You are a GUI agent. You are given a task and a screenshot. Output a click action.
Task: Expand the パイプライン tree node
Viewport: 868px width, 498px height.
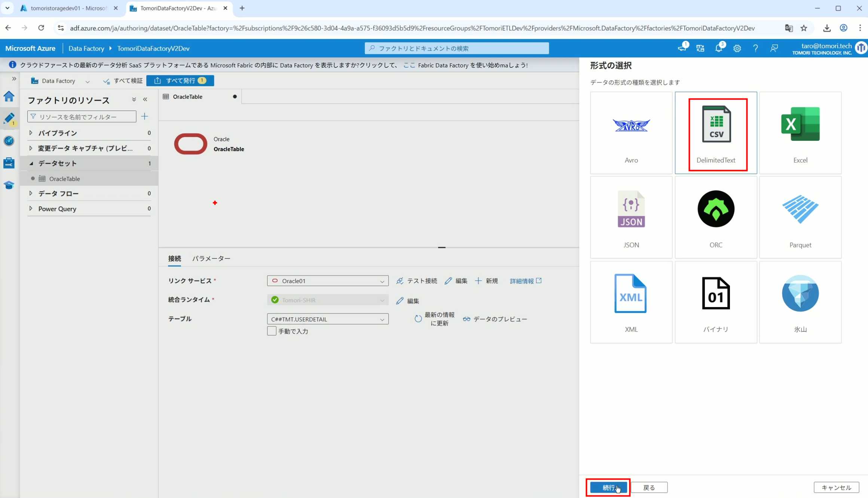[x=31, y=133]
